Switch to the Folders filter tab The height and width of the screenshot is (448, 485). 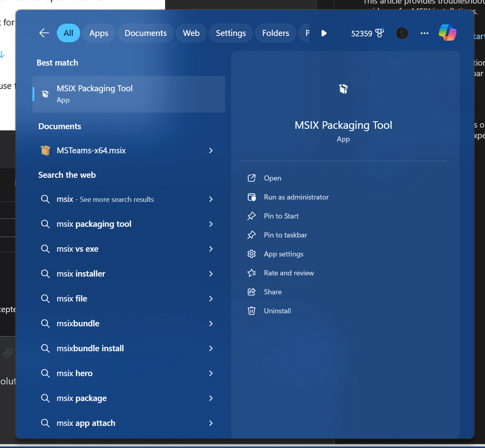[276, 33]
